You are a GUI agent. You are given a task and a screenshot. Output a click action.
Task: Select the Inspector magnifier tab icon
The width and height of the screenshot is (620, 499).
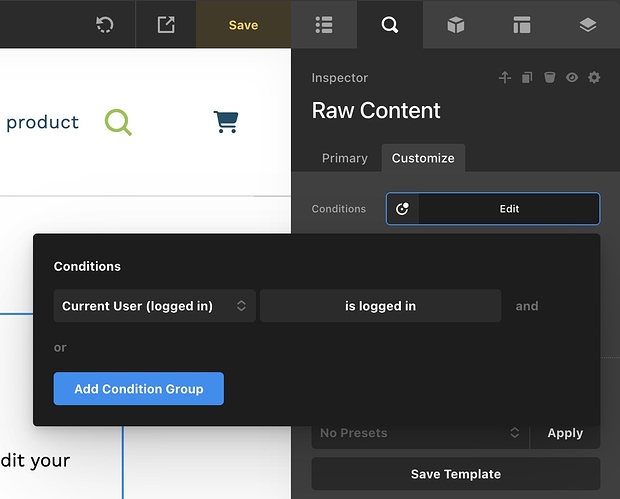(389, 25)
